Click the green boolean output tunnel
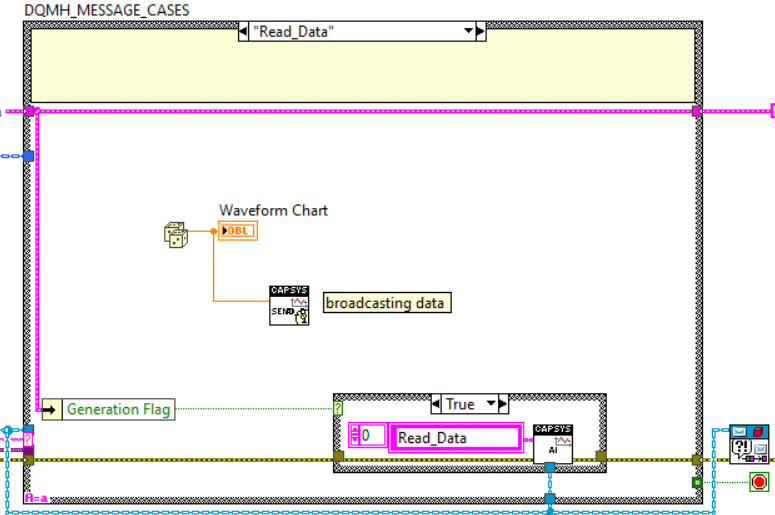The image size is (775, 515). pos(697,482)
